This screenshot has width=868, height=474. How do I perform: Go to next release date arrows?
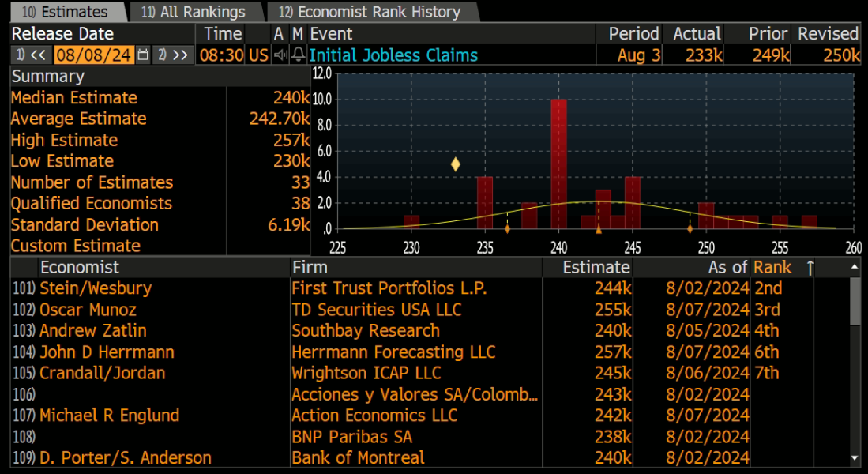173,55
